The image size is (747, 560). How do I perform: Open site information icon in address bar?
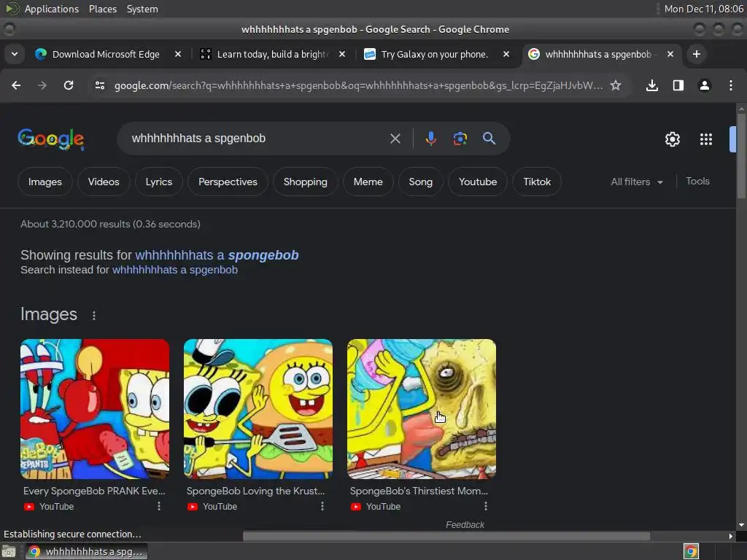99,85
